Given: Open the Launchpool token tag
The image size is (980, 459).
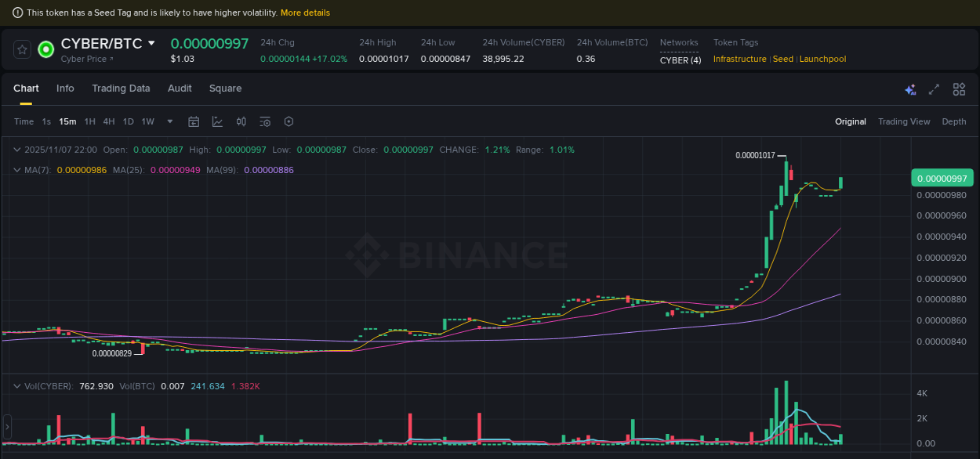Looking at the screenshot, I should (822, 59).
